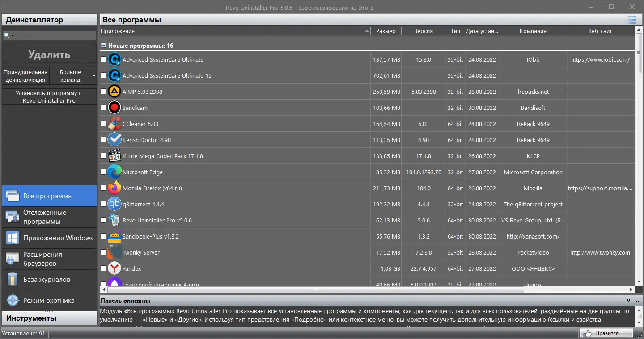Click the CCleaner 6.03 icon
This screenshot has height=339, width=644.
(115, 124)
